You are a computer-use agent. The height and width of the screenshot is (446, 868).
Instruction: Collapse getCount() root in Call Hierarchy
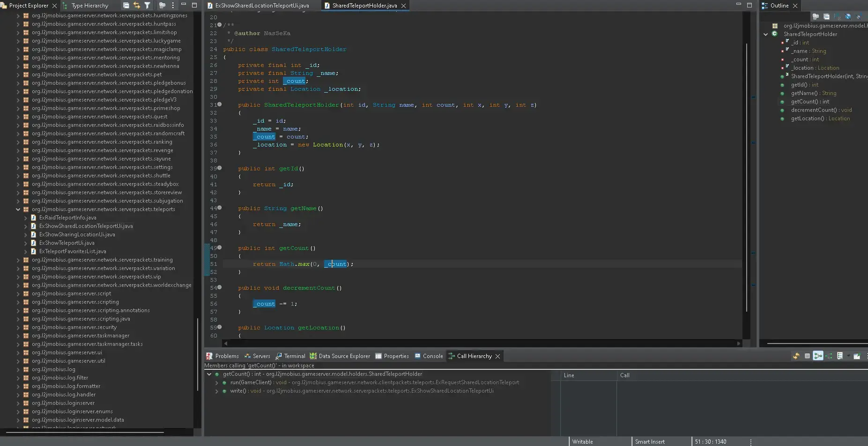[x=209, y=374]
